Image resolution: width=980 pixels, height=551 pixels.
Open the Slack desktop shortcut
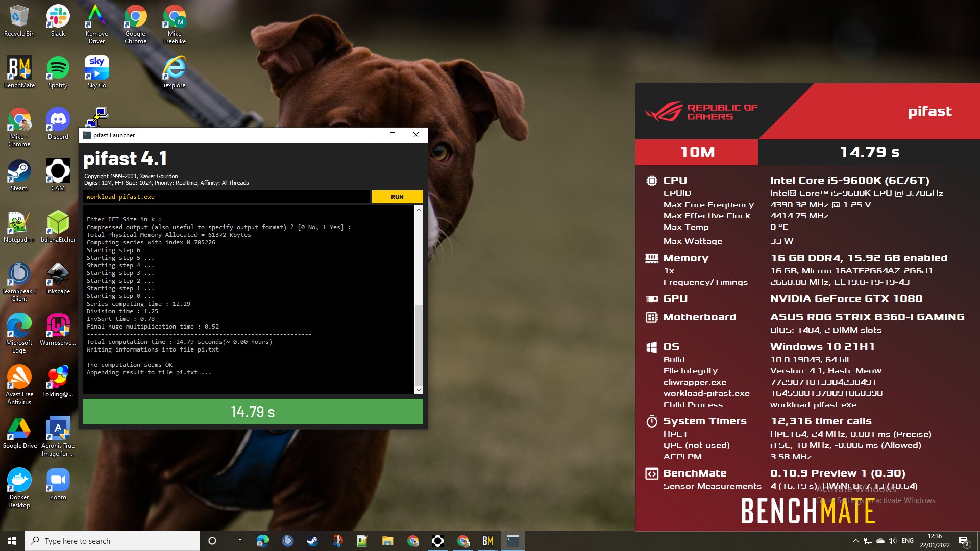coord(58,21)
